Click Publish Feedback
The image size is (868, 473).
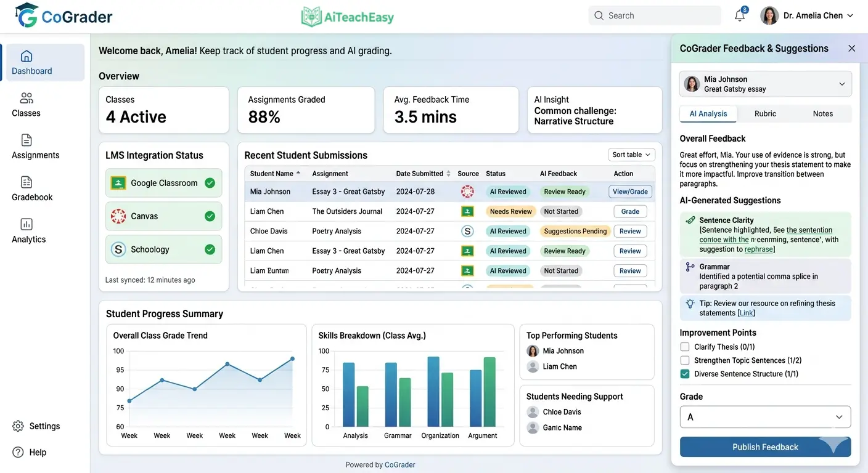765,447
